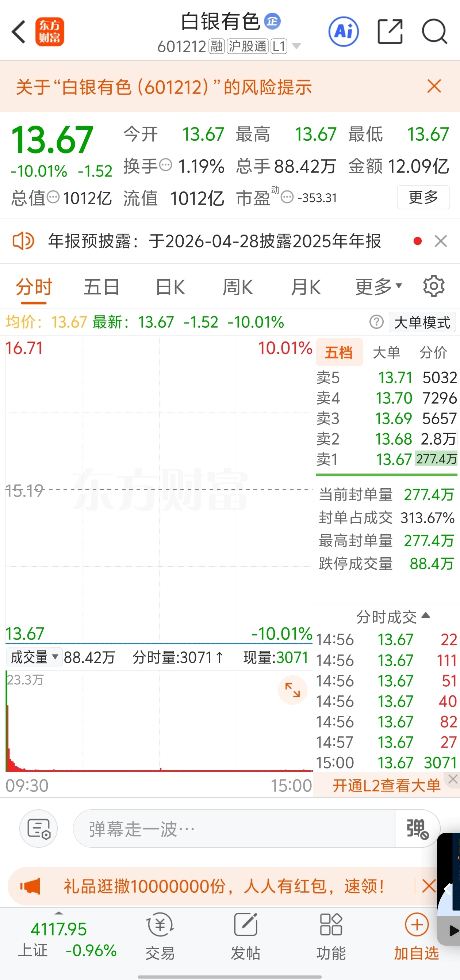Screen dimensions: 460x980
Task: Tap the 沪股通 badge
Action: (248, 46)
